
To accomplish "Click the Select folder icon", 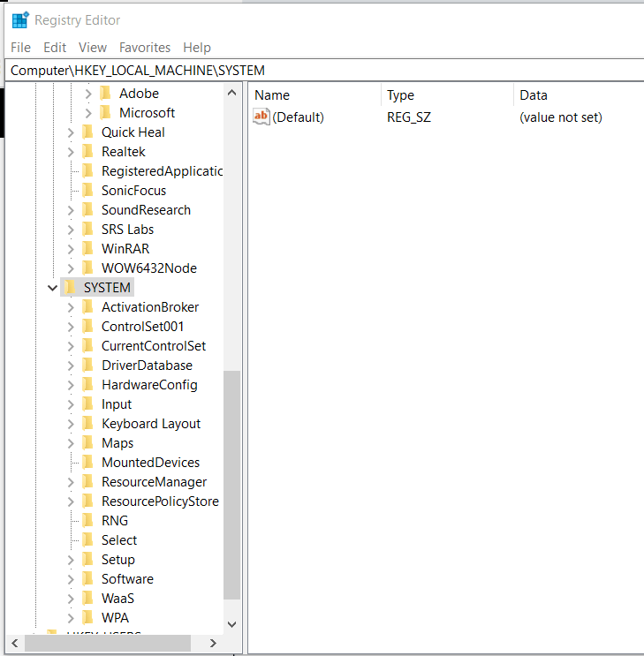I will pyautogui.click(x=88, y=539).
